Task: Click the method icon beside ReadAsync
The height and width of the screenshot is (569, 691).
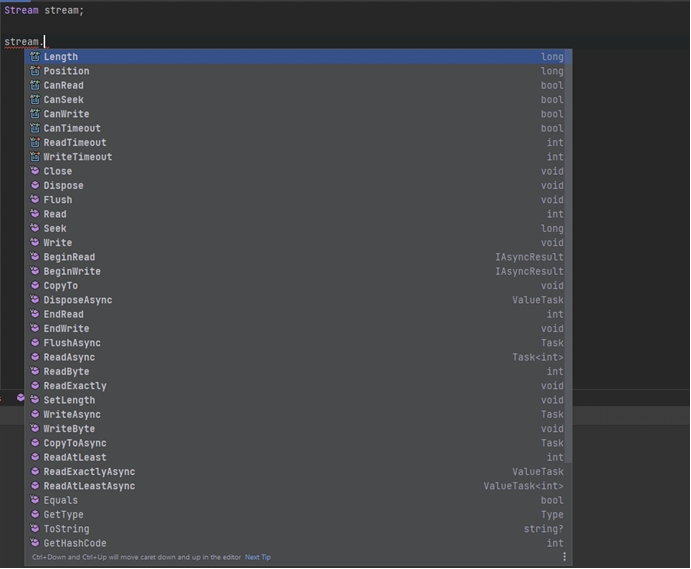Action: coord(35,357)
